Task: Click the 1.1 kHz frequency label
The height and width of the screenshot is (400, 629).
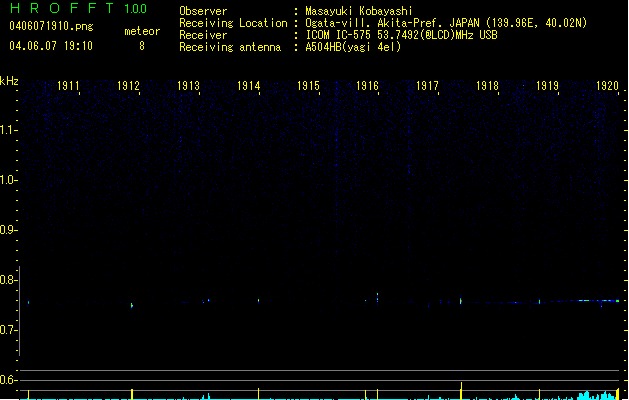Action: coord(8,130)
